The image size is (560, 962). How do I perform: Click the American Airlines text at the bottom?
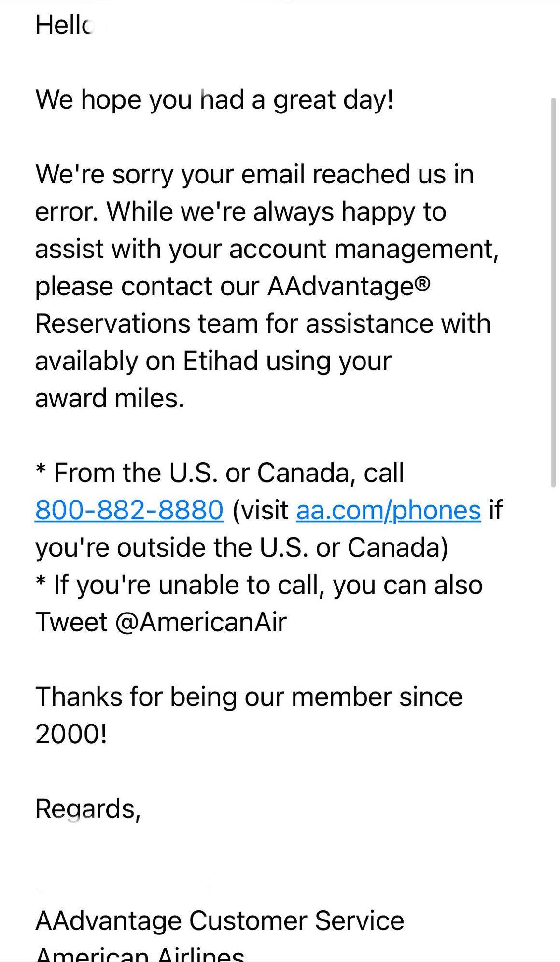pyautogui.click(x=140, y=954)
